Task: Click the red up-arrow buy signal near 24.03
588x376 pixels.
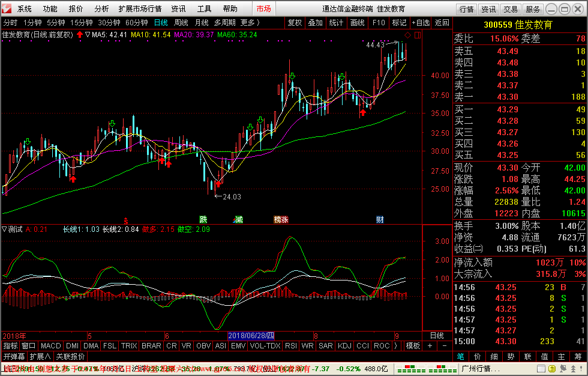Action: tap(218, 184)
